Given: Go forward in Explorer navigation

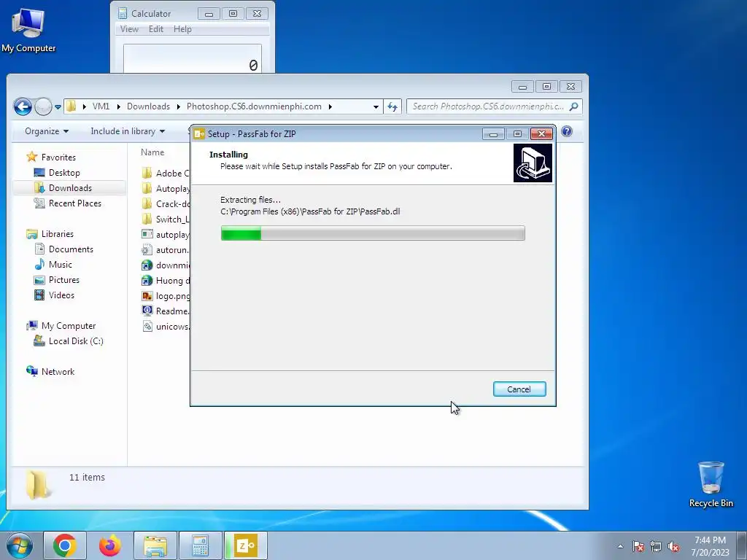Looking at the screenshot, I should (x=43, y=106).
